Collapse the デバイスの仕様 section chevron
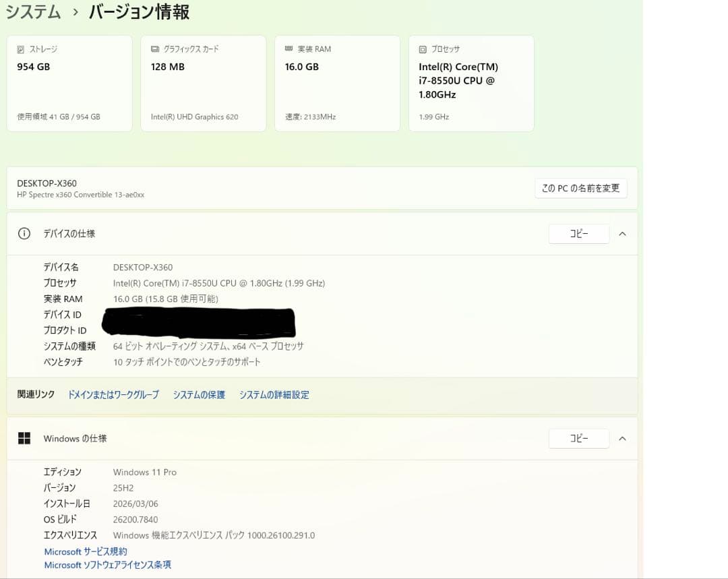Viewport: 728px width, 579px height. coord(622,233)
